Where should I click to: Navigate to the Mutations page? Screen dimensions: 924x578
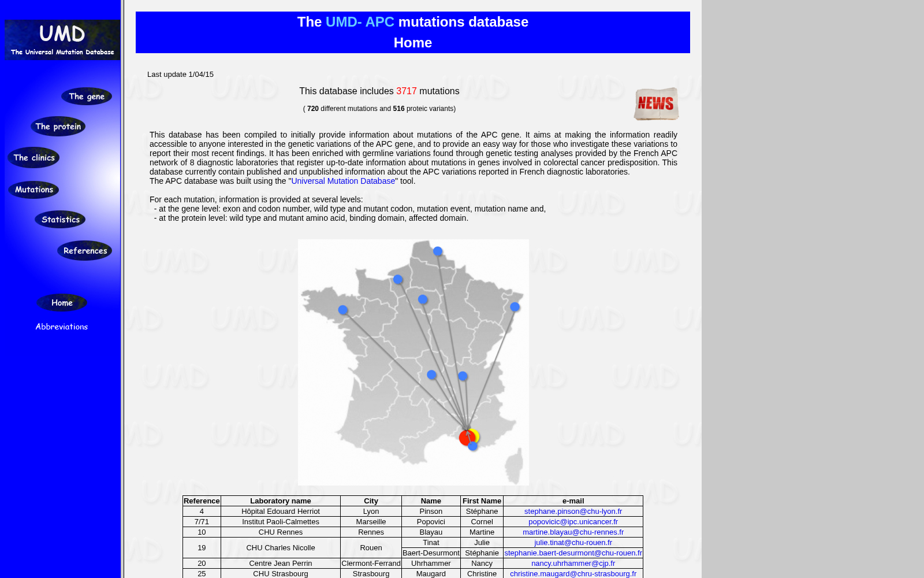[x=33, y=190]
